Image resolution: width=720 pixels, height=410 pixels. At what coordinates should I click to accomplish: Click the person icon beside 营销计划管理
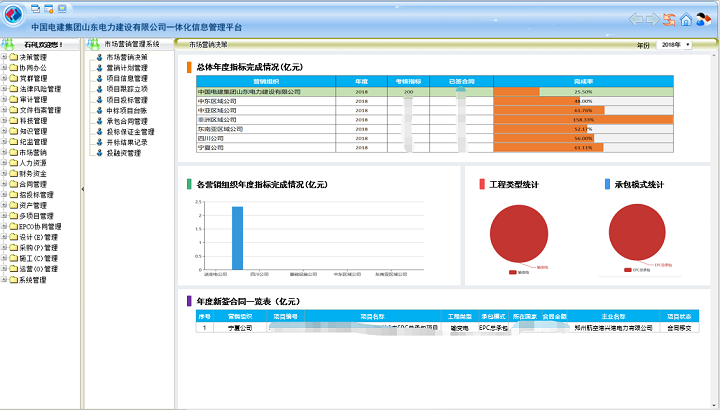click(99, 68)
